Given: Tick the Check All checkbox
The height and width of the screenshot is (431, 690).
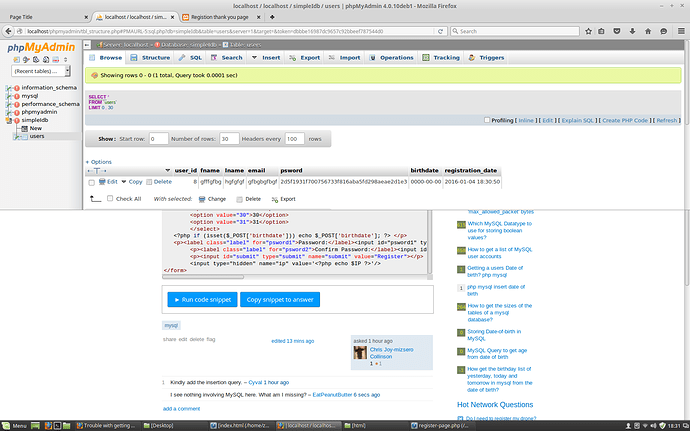Looking at the screenshot, I should (110, 199).
